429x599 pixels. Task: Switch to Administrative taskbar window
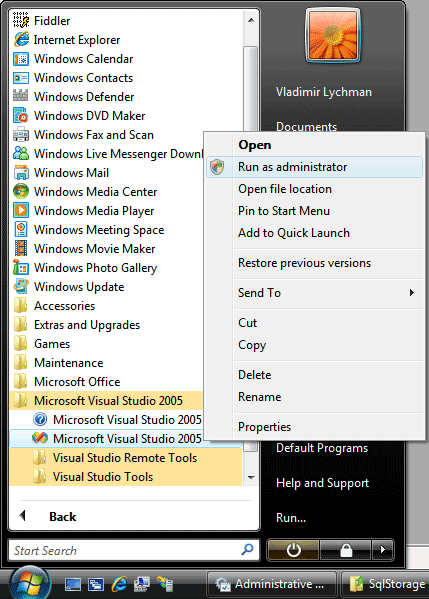coord(272,584)
